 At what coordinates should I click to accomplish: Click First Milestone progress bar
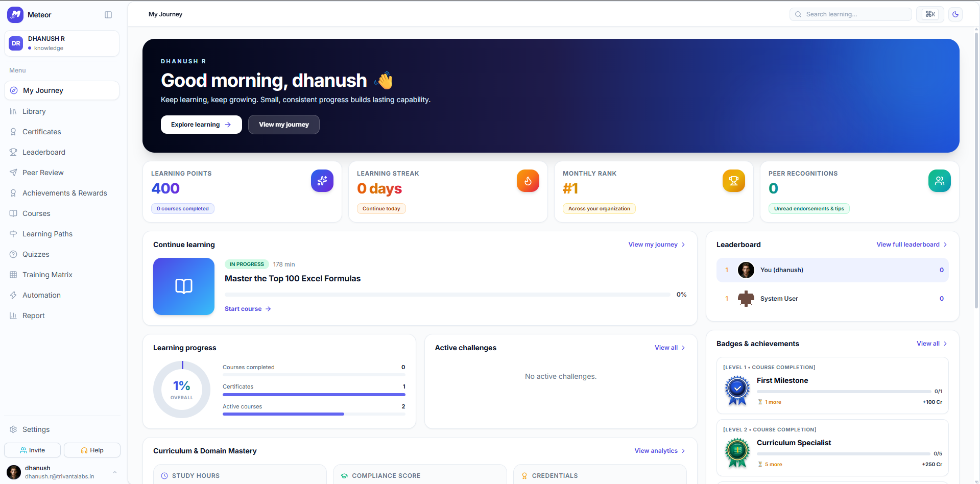(x=844, y=392)
